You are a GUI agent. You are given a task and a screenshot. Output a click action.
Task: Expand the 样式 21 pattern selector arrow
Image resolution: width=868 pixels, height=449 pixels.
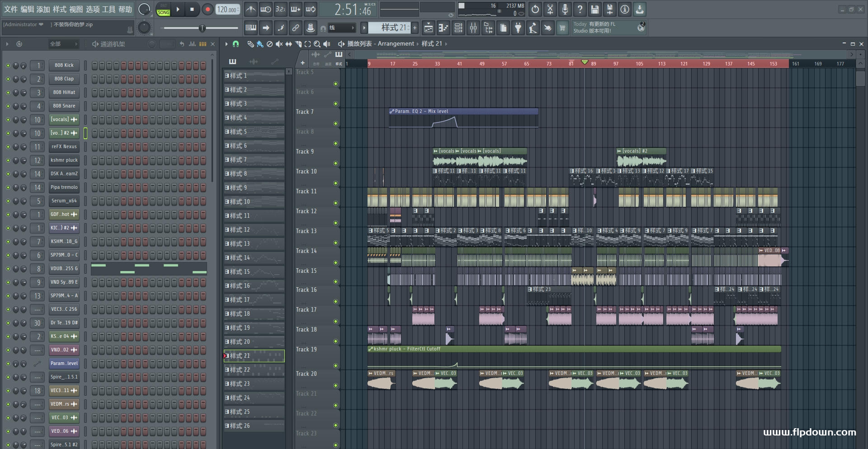(x=364, y=28)
